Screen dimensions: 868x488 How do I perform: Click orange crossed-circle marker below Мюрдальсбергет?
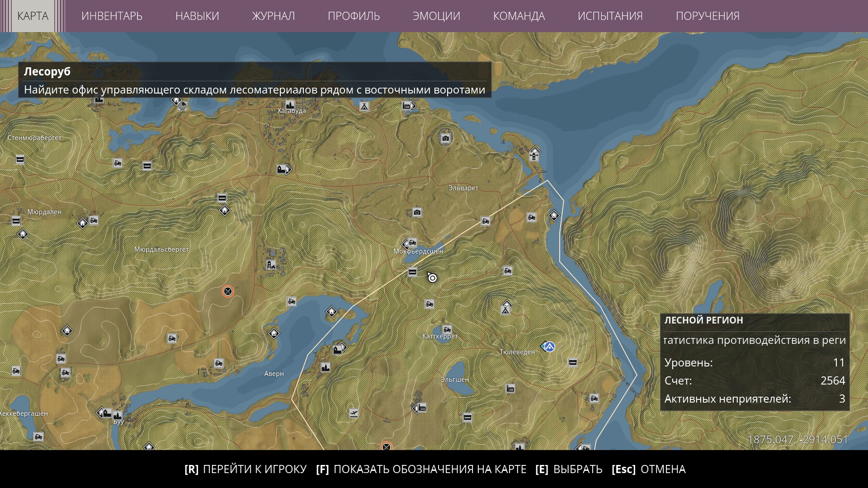pyautogui.click(x=228, y=291)
